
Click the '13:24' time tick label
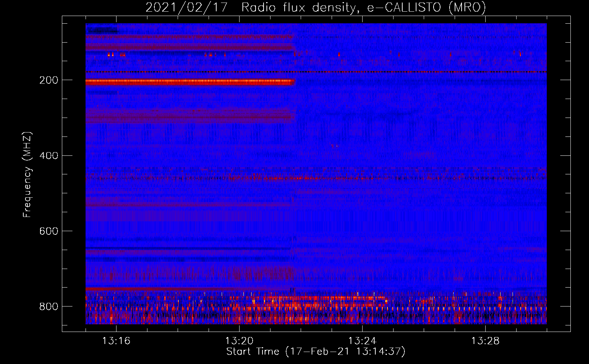coord(362,341)
